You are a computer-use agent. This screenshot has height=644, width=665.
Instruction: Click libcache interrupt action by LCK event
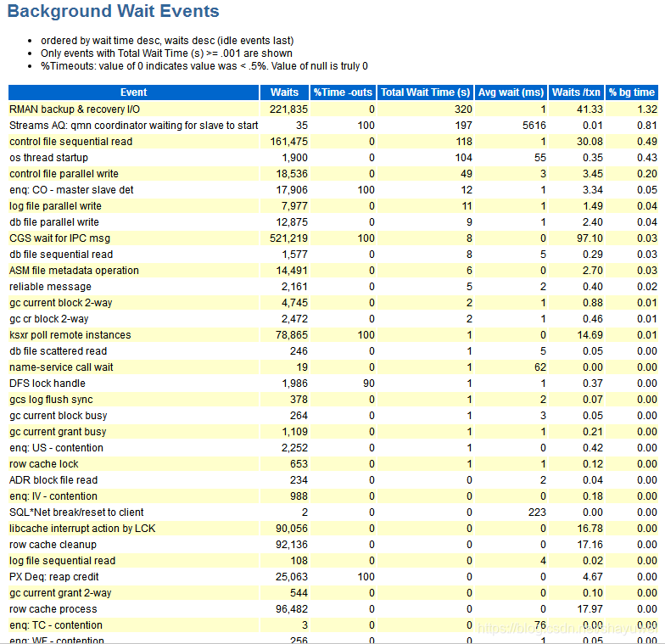[82, 528]
